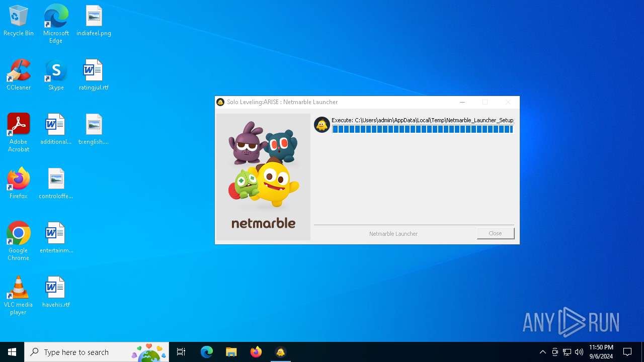The height and width of the screenshot is (362, 644).
Task: Launch Firefox from desktop shortcut
Action: 19,184
